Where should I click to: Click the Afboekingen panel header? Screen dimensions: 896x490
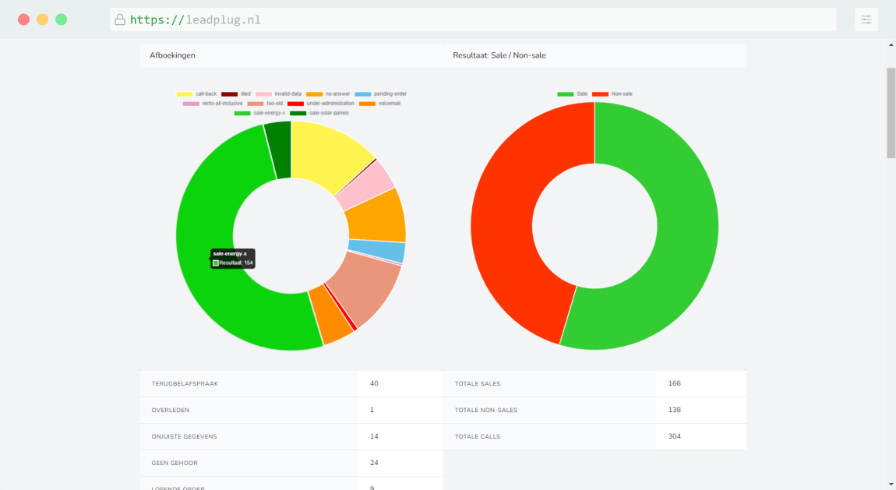[x=290, y=55]
